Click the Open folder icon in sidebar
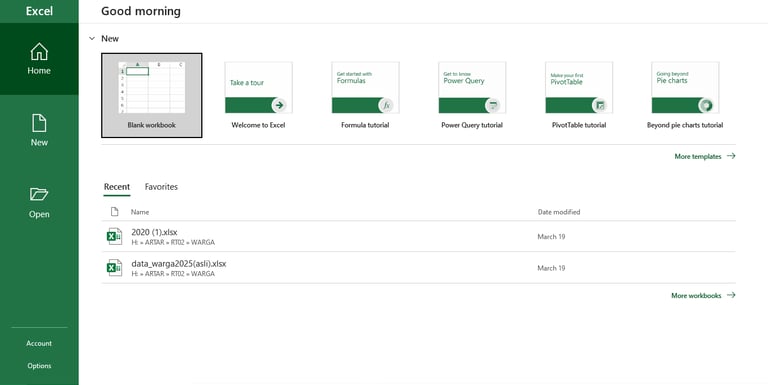This screenshot has height=385, width=768. 39,195
